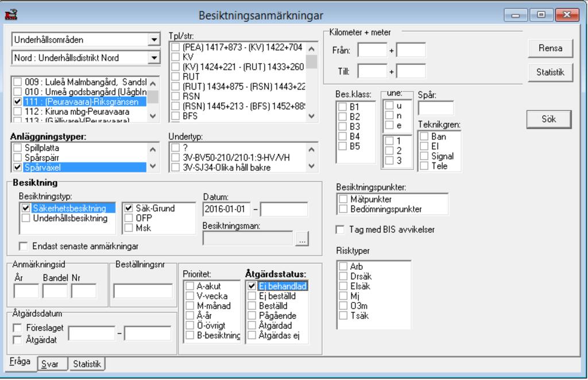Check Bes.klass B5

(x=342, y=146)
